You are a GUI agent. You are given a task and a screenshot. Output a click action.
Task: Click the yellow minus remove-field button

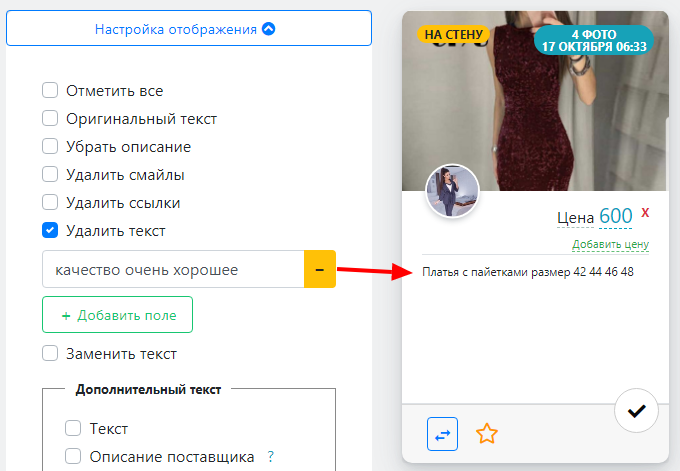click(x=319, y=270)
